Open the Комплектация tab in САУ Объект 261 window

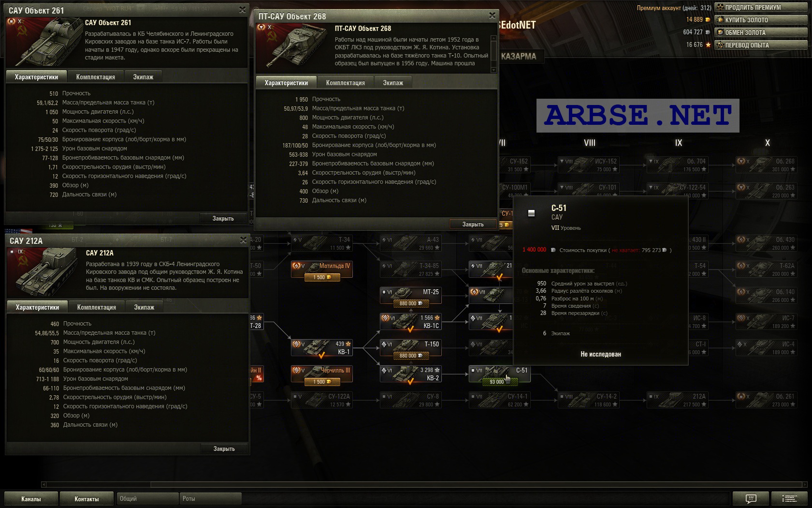pos(95,77)
